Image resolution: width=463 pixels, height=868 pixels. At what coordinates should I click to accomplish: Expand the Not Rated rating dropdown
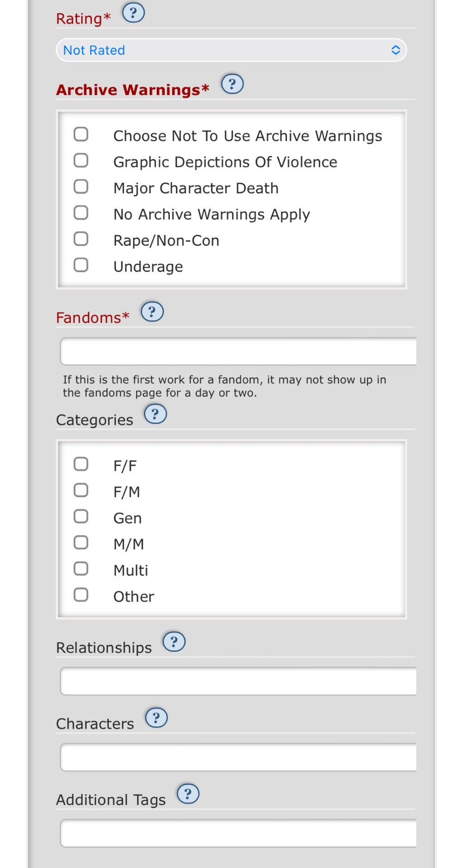coord(231,50)
